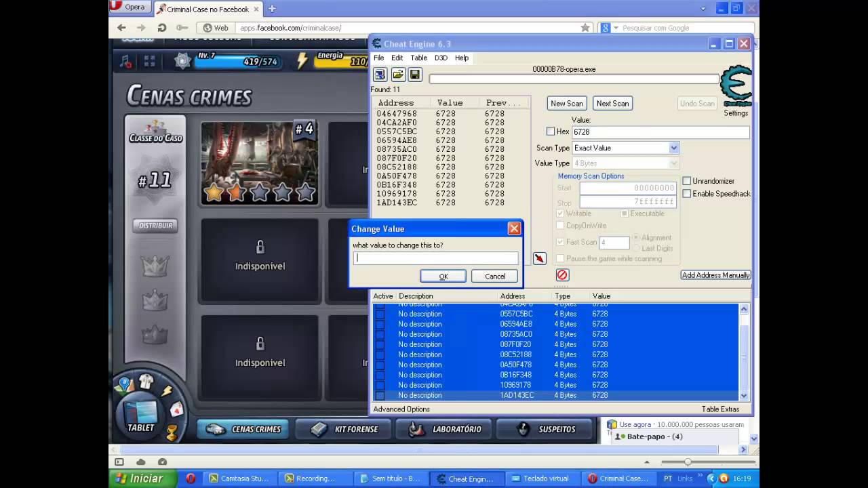Enable the Hex checkbox
Viewport: 868px width, 488px height.
551,131
